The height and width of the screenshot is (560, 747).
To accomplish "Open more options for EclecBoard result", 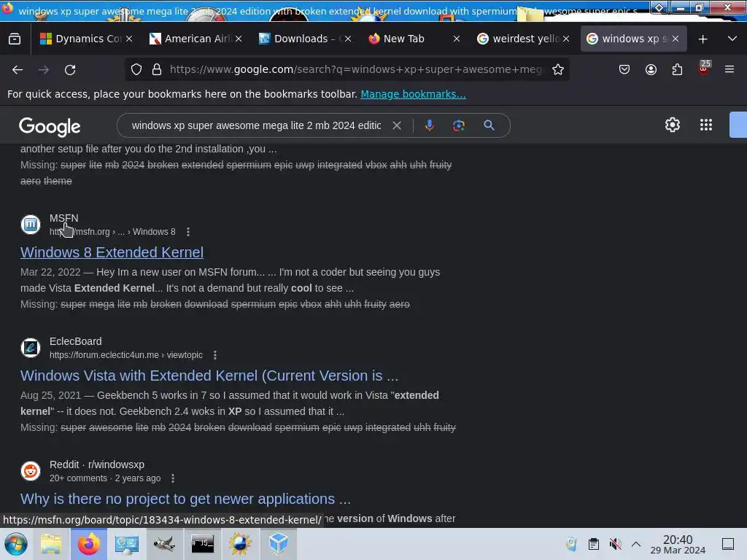I will [215, 355].
